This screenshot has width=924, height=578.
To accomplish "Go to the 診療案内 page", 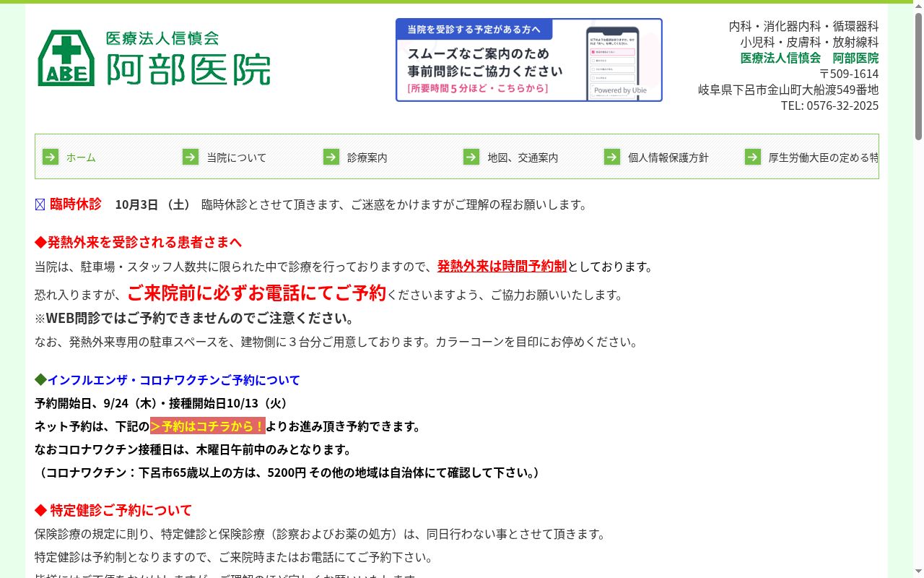I will [367, 158].
